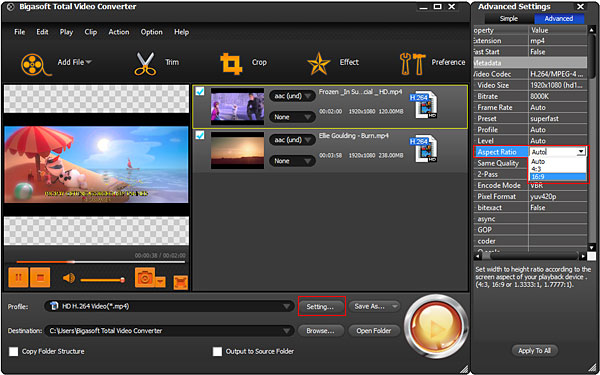The height and width of the screenshot is (375, 600).
Task: Open the File menu
Action: [20, 32]
